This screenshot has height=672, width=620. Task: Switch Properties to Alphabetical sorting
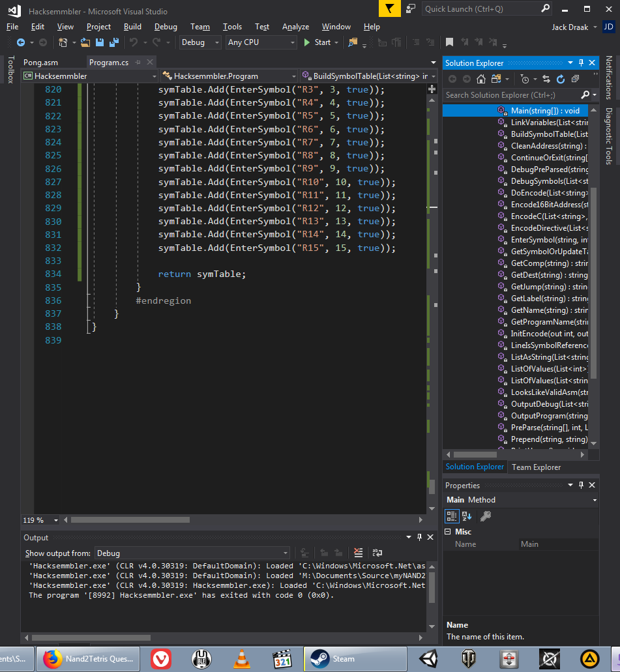(x=467, y=516)
